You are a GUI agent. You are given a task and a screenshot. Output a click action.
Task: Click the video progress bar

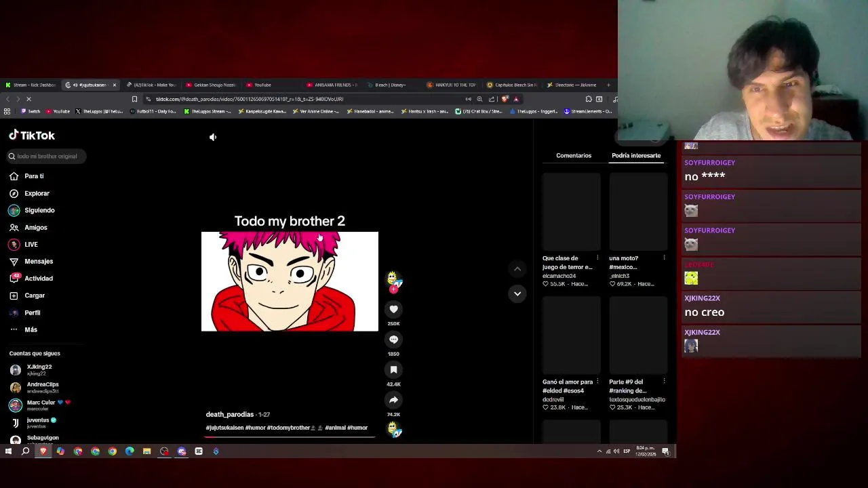[290, 436]
